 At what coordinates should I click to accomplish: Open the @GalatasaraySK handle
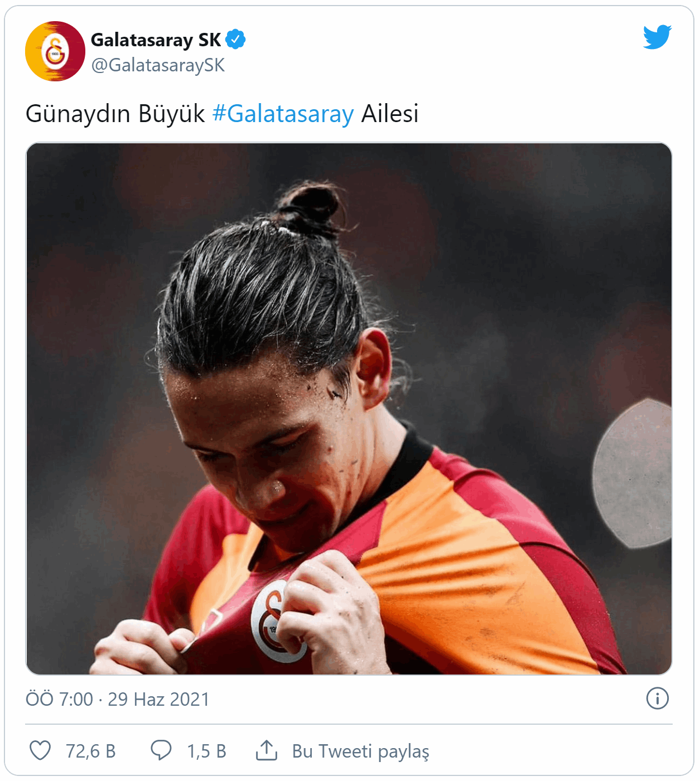point(158,65)
